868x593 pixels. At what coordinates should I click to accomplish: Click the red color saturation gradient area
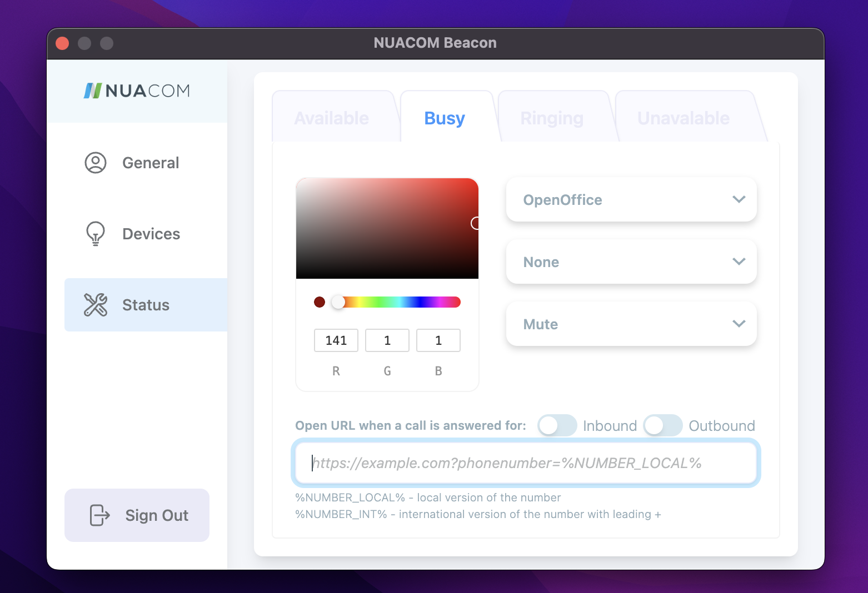click(x=387, y=228)
